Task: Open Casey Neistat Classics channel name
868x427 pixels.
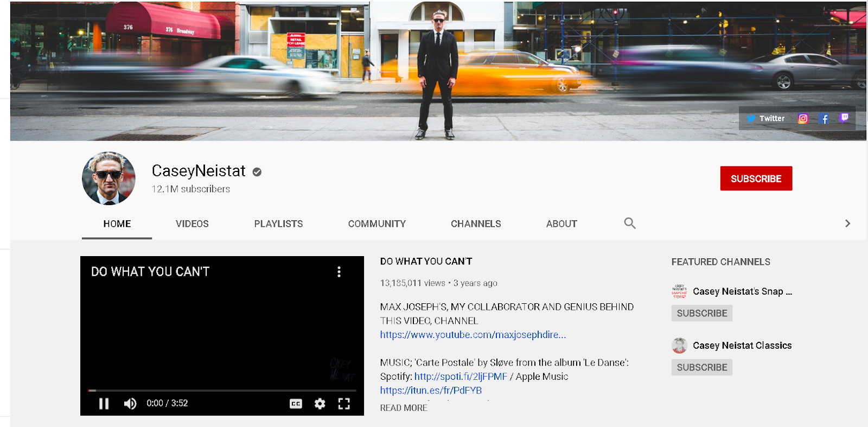Action: (x=742, y=346)
